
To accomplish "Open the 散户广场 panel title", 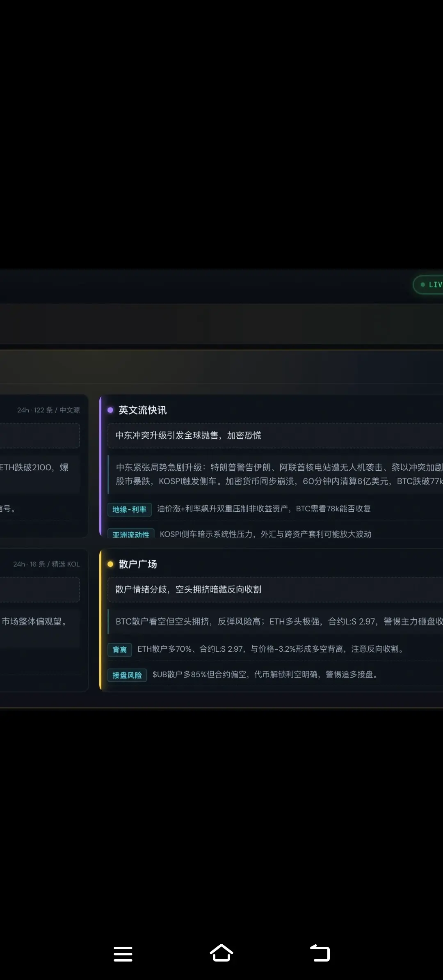I will (138, 564).
